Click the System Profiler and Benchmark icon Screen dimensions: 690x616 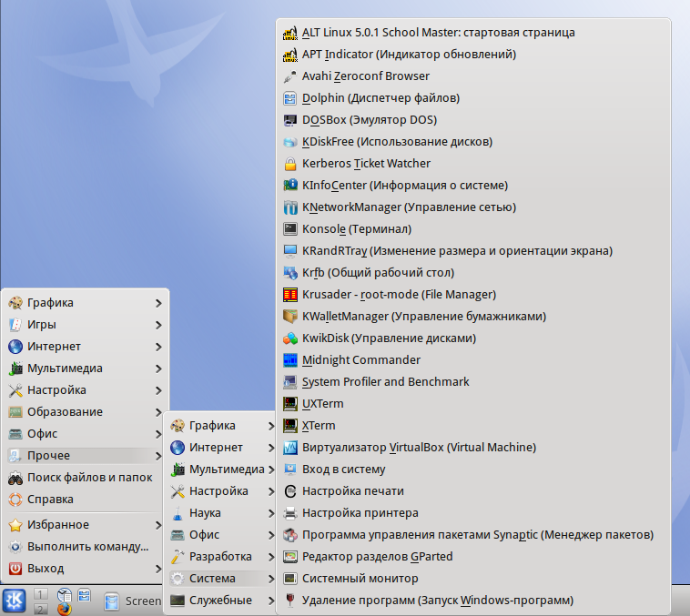tap(290, 382)
